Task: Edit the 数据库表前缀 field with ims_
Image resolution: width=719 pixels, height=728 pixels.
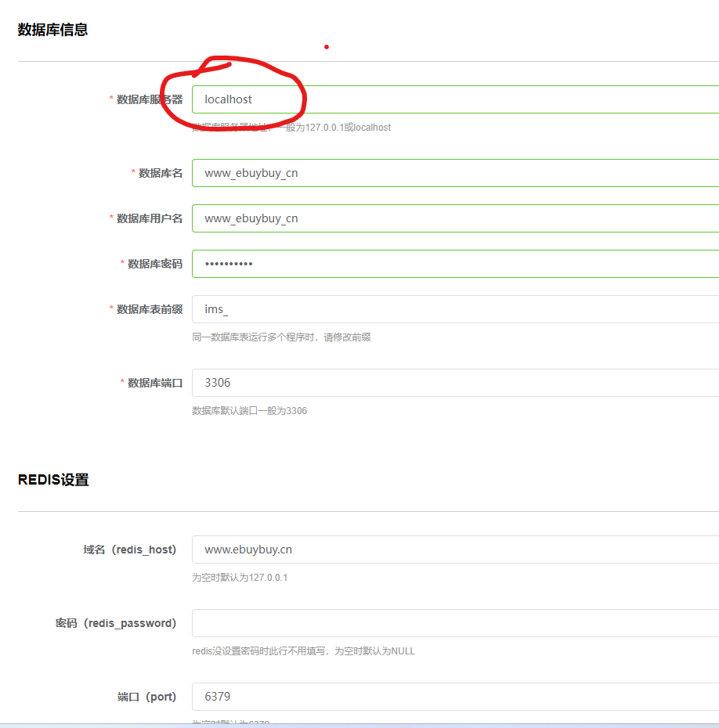Action: point(455,309)
